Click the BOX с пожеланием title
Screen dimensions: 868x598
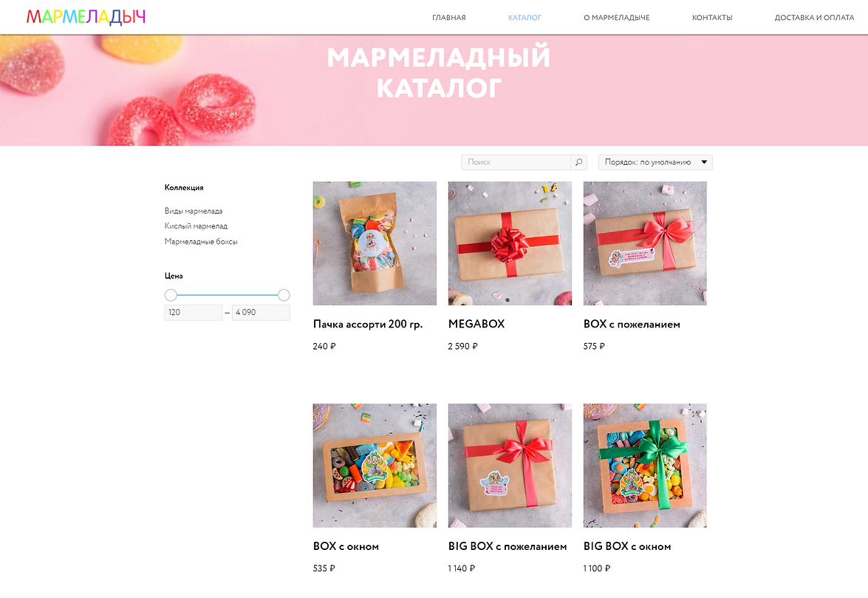(x=632, y=325)
